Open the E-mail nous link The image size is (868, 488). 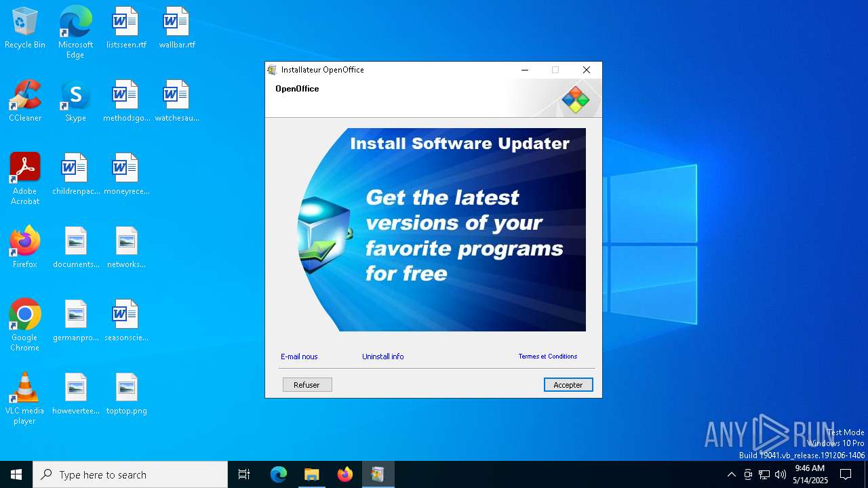pos(299,357)
